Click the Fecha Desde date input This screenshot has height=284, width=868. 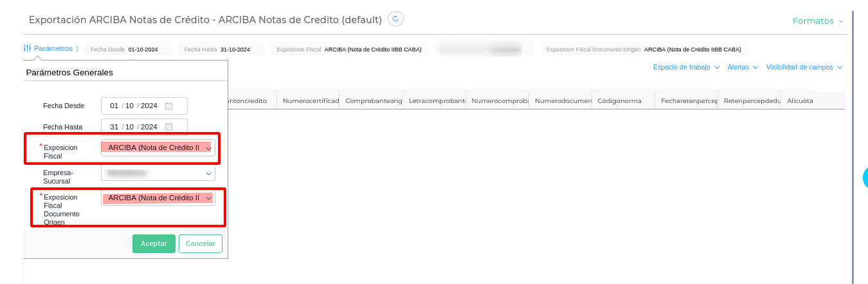click(x=144, y=106)
